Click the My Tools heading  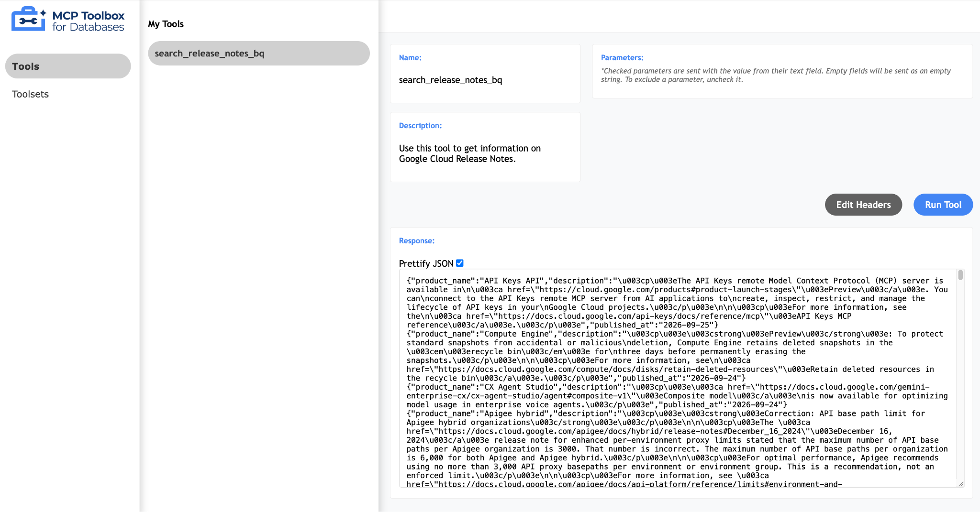(166, 24)
